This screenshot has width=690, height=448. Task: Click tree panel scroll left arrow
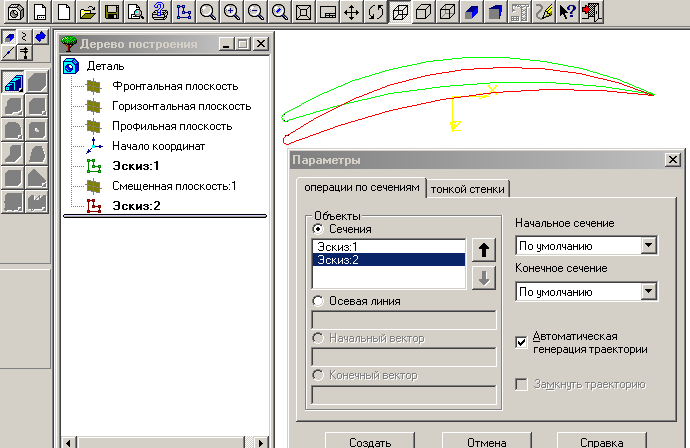coord(68,443)
